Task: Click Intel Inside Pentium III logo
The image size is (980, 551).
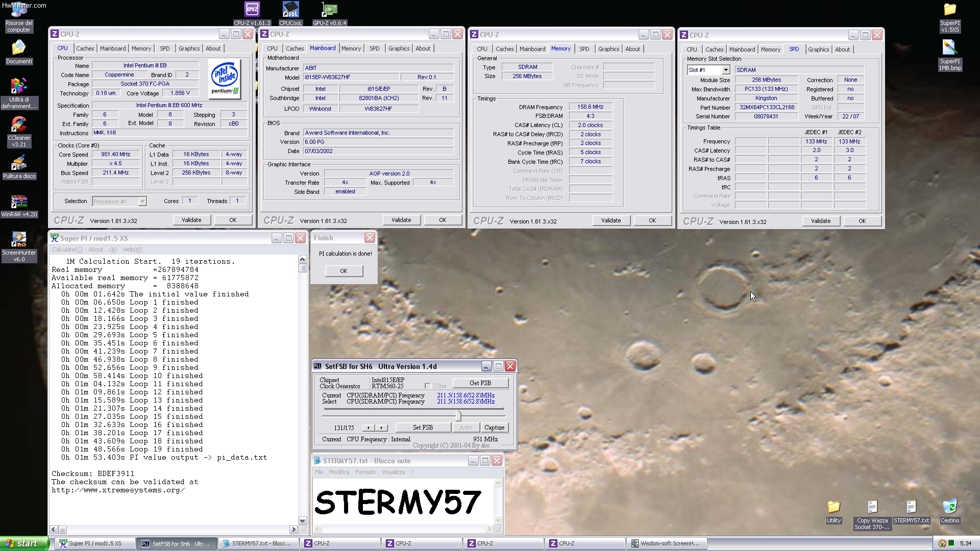Action: 225,78
